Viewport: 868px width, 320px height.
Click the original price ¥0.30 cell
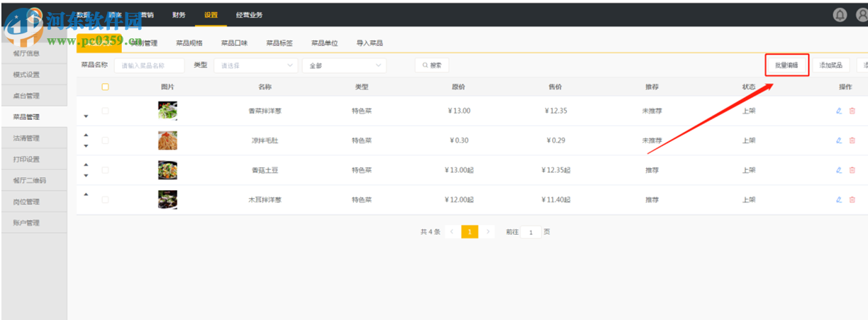(x=459, y=140)
